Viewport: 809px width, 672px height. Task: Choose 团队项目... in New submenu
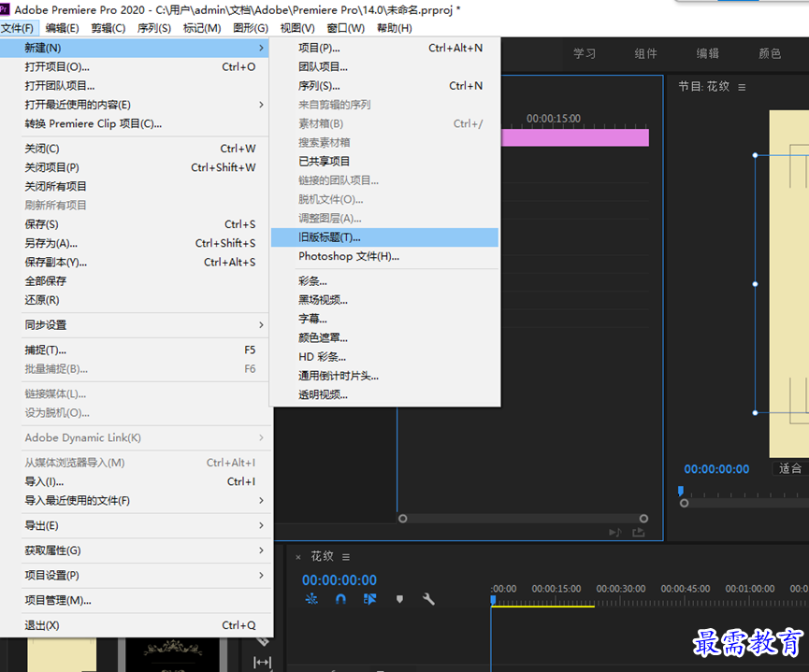click(385, 67)
